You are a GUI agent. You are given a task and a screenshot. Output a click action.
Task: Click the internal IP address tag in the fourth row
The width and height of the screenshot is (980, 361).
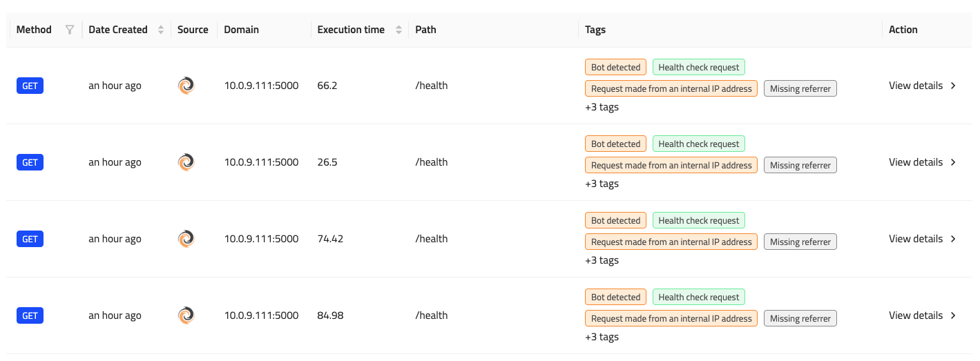pyautogui.click(x=671, y=318)
